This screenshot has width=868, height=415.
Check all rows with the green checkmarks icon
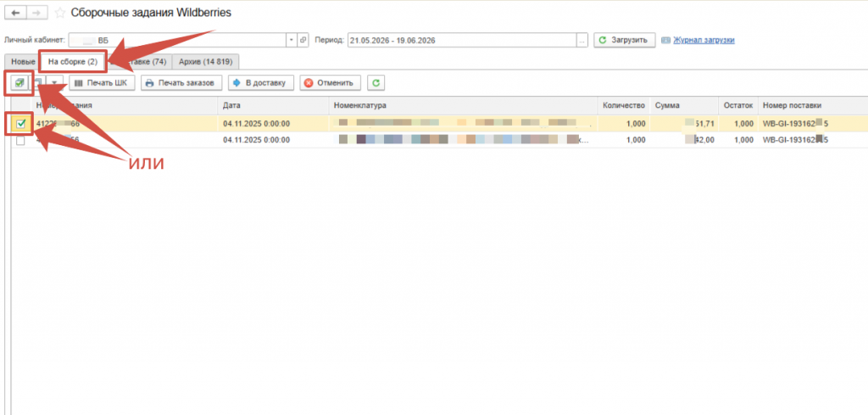pos(20,83)
